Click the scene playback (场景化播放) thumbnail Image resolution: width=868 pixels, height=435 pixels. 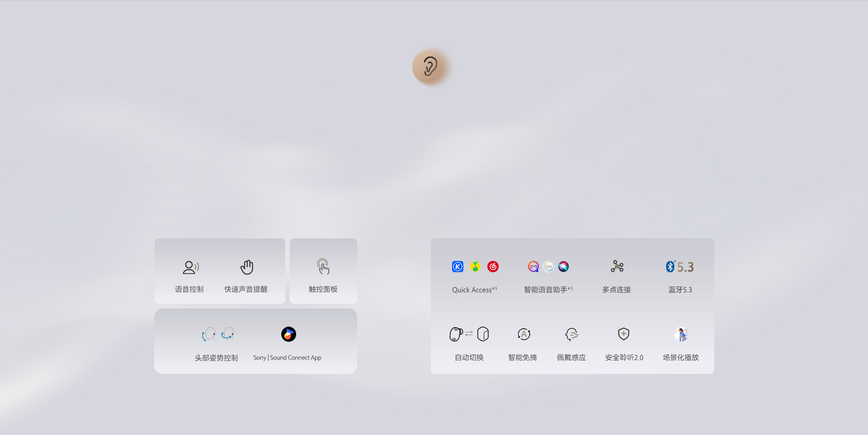[681, 334]
